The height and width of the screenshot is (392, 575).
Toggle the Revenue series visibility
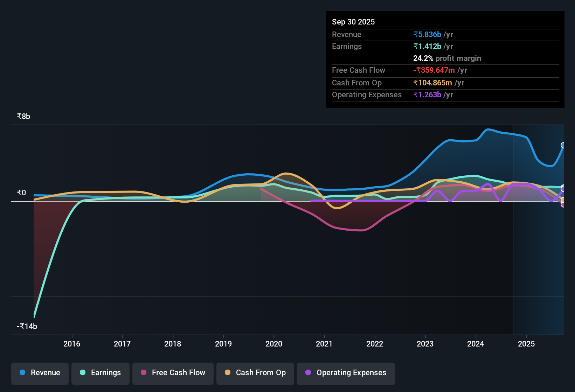tap(40, 373)
